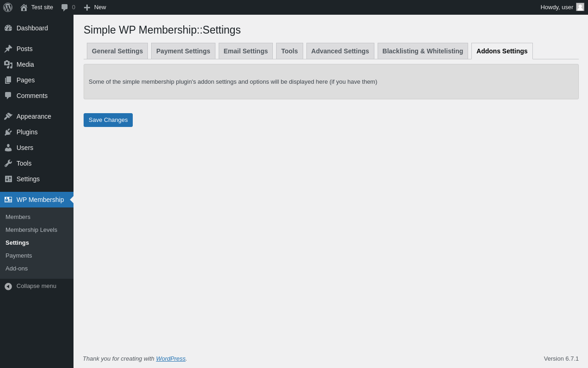Click the Settings sliders icon in sidebar
The image size is (588, 368).
point(8,179)
